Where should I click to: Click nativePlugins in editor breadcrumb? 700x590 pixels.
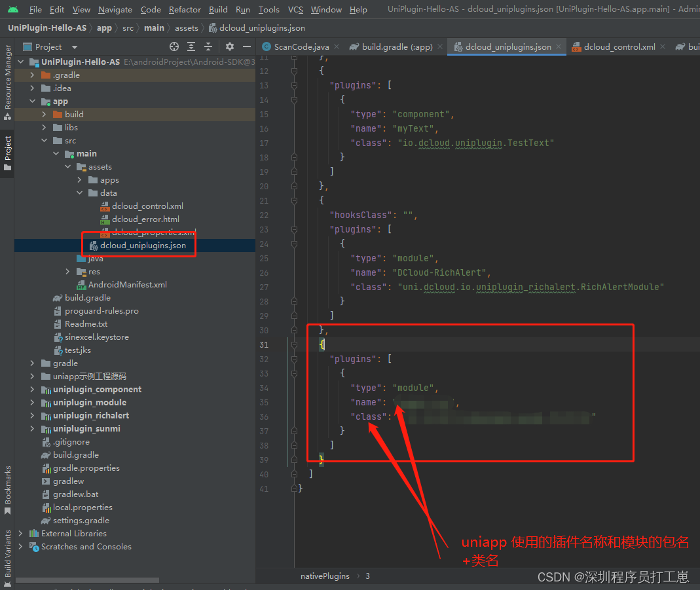[x=325, y=576]
